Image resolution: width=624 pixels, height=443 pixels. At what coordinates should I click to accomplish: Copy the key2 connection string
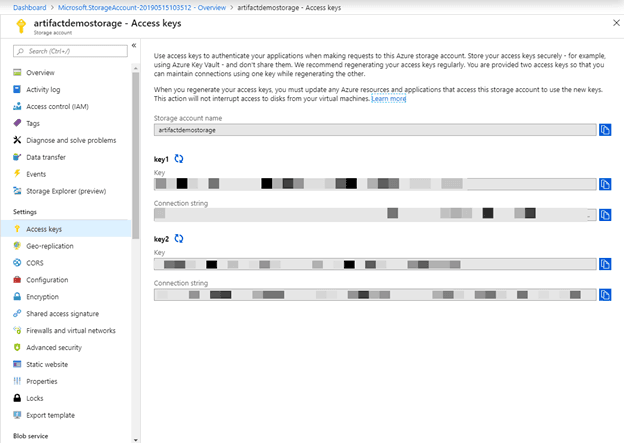(605, 295)
